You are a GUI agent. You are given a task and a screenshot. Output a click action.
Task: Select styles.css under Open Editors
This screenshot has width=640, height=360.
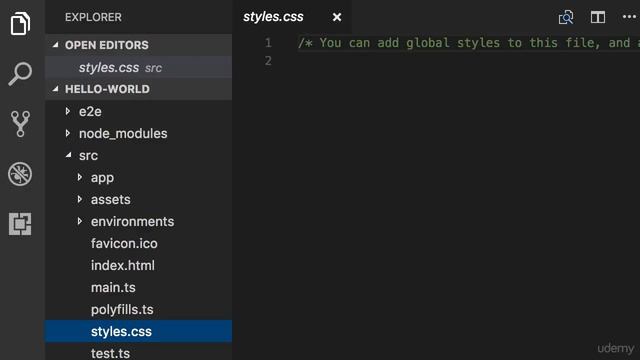(x=138, y=67)
